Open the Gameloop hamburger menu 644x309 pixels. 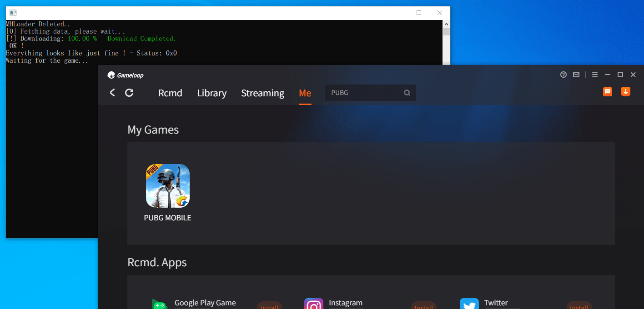pos(595,75)
